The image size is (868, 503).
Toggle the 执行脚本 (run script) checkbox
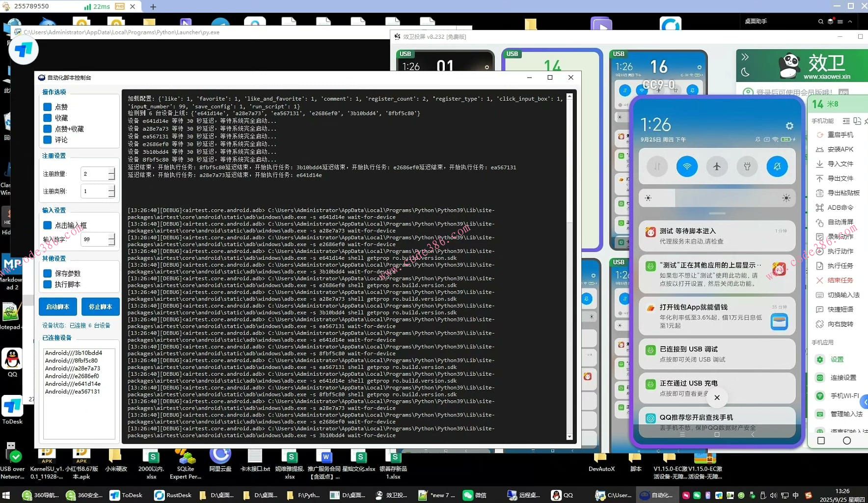click(48, 284)
